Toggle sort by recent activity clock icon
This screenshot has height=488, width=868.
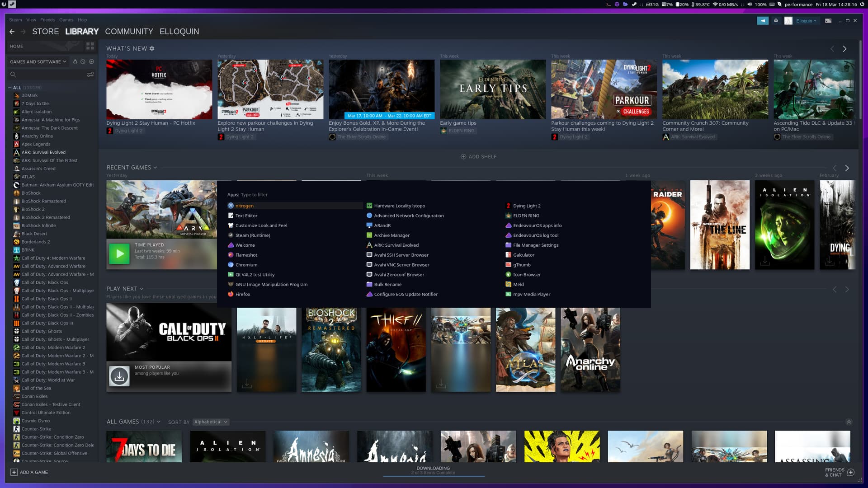click(x=83, y=62)
